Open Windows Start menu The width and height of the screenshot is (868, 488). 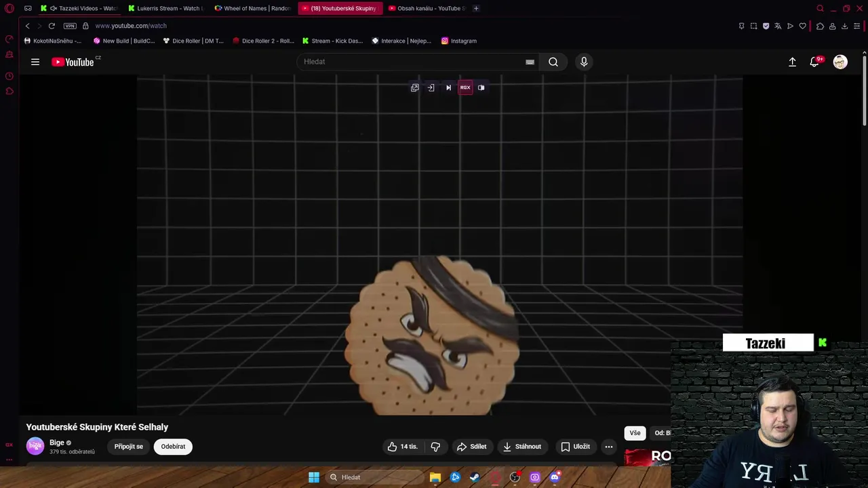click(x=314, y=477)
